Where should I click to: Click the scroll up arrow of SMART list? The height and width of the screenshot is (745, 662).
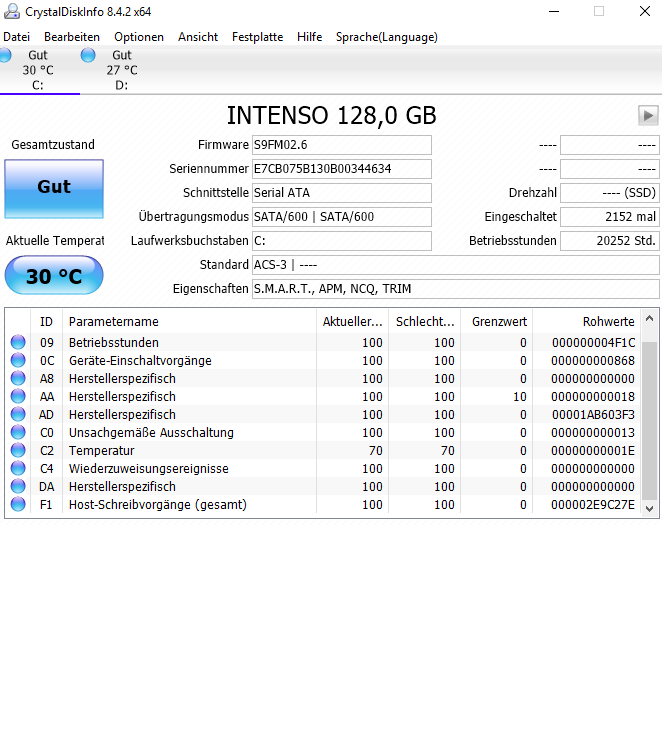(650, 318)
